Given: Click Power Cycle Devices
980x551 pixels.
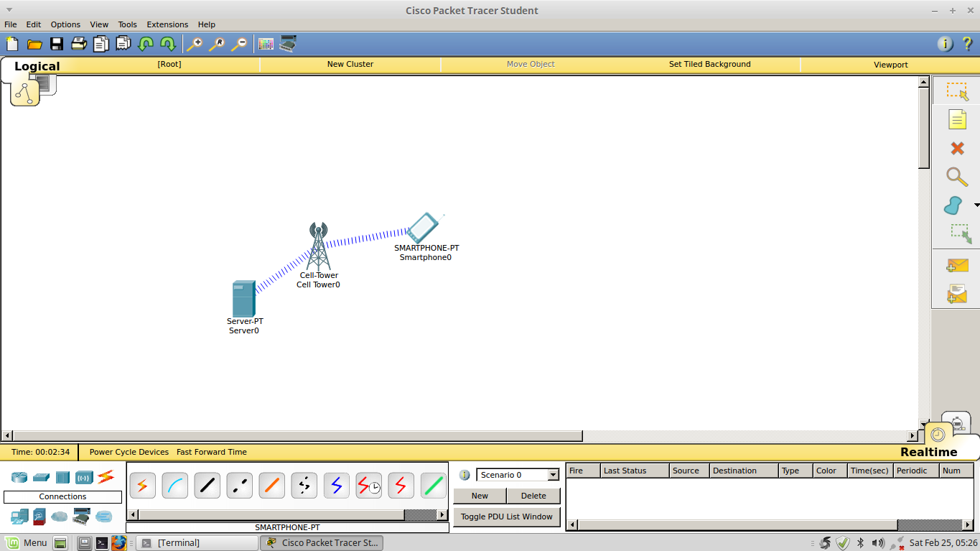Looking at the screenshot, I should coord(128,452).
